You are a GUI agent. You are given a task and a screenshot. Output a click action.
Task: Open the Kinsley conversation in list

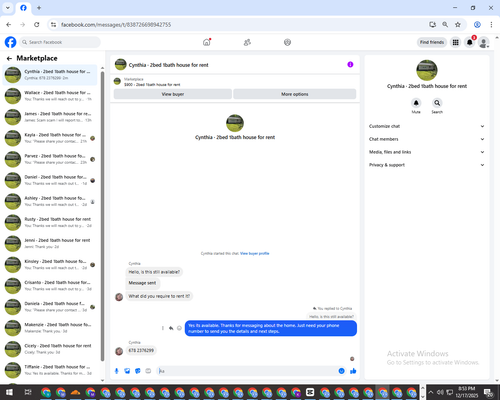click(50, 265)
